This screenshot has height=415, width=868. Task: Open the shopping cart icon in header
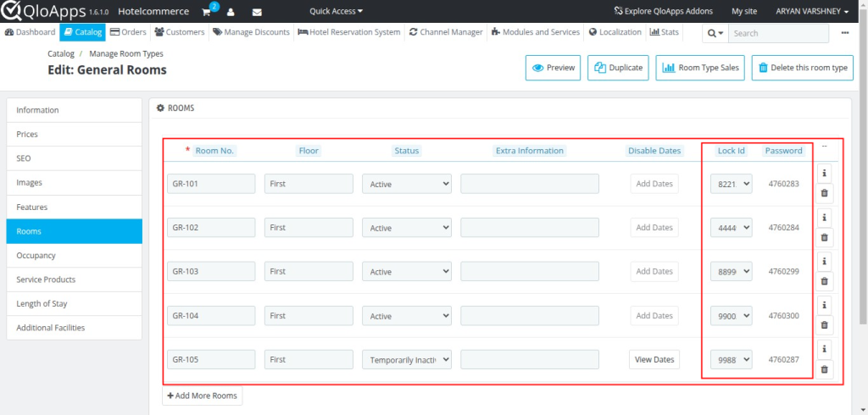click(x=207, y=12)
